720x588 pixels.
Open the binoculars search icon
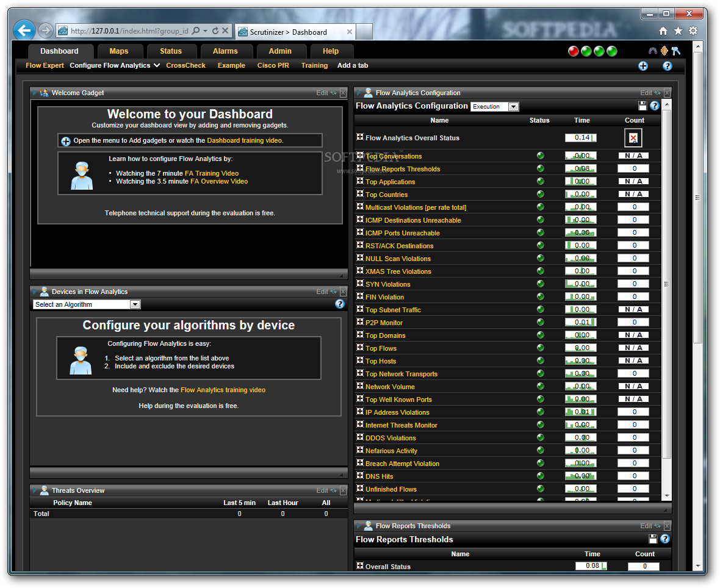(652, 51)
